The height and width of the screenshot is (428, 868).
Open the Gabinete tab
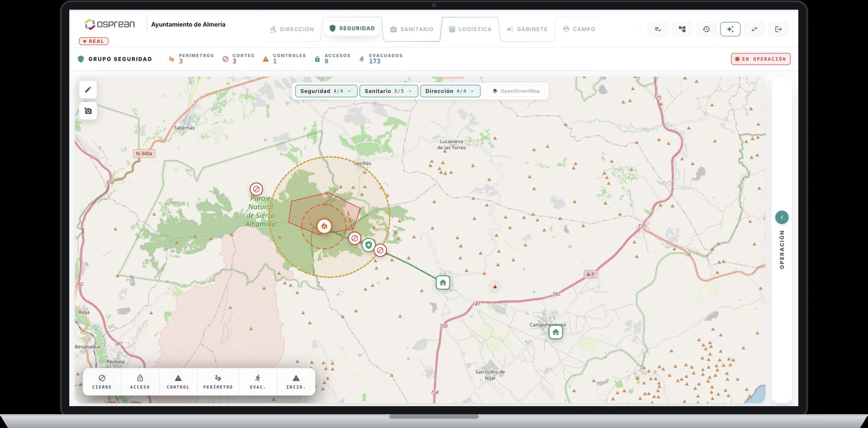coord(527,29)
